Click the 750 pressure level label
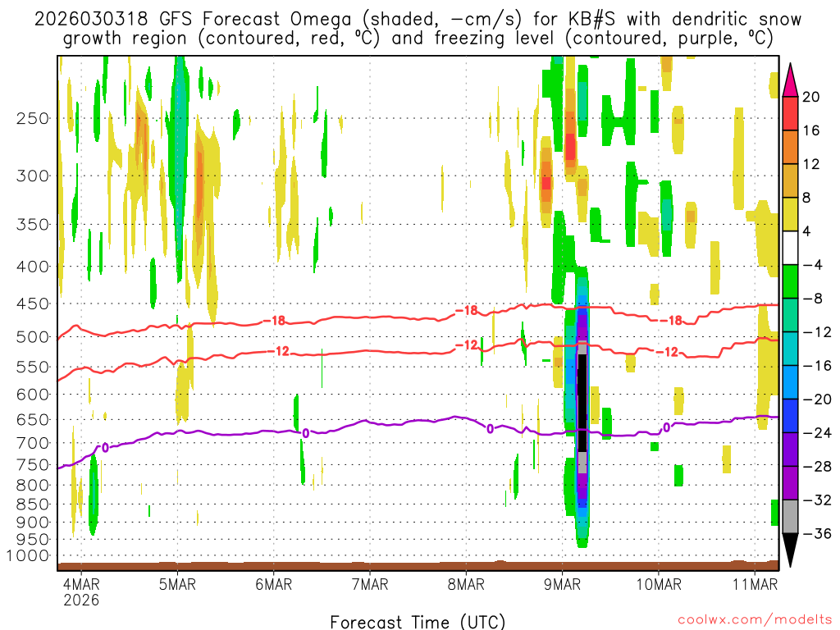Viewport: 840px width, 630px height. [x=33, y=465]
